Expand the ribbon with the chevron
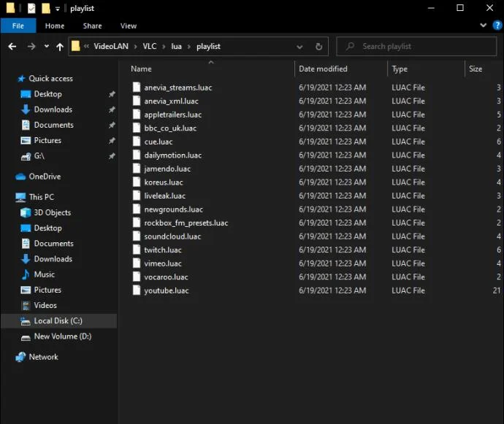Screen dimensions: 504x424 click(x=483, y=26)
